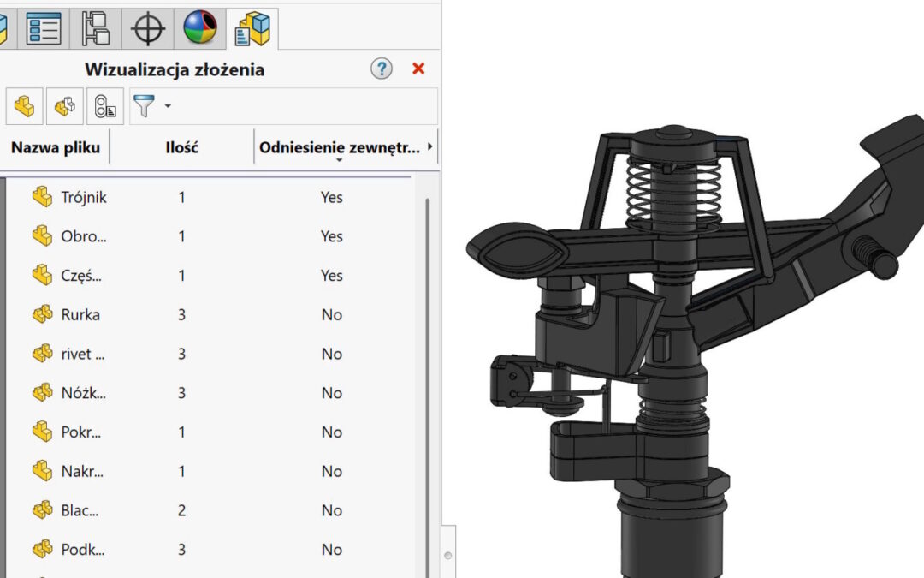This screenshot has height=578, width=924.
Task: Open the PropertyManager tab
Action: [x=44, y=28]
